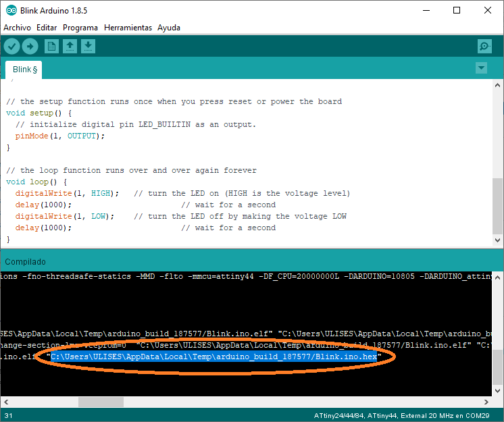Viewport: 504px width, 422px height.
Task: Click the code editor vertical scrollbar thumb
Action: pos(497,206)
